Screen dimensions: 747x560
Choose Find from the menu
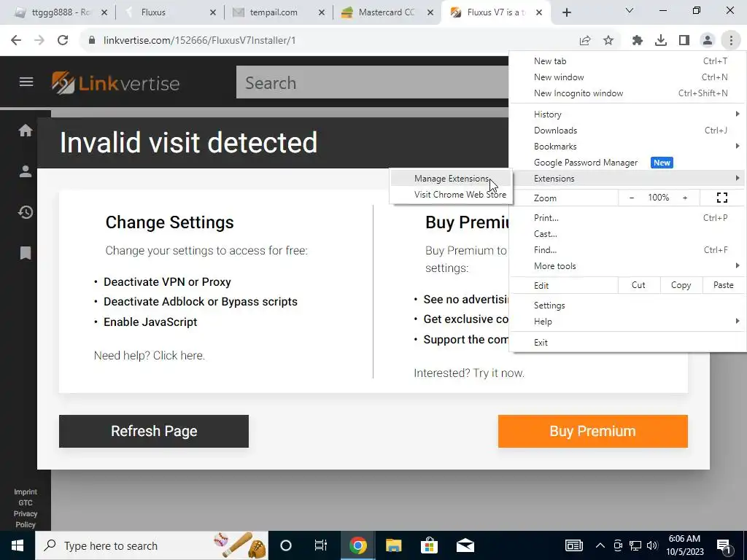[x=628, y=250]
